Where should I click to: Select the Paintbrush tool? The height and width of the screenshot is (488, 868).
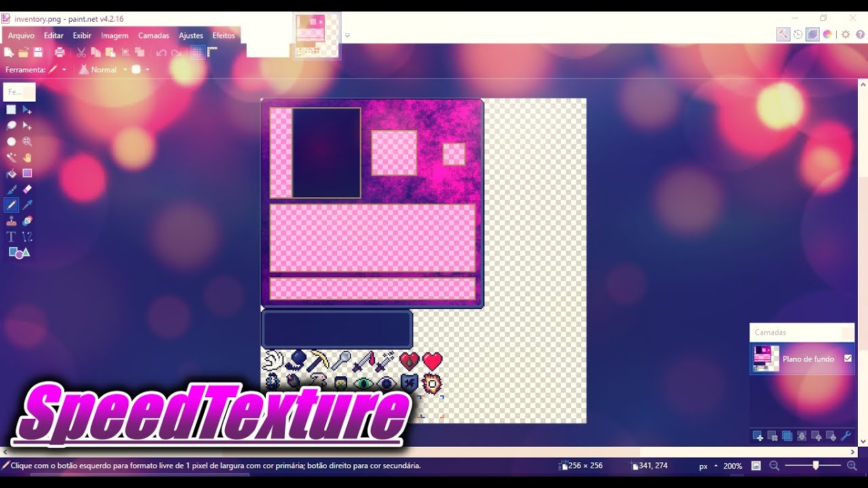(12, 189)
